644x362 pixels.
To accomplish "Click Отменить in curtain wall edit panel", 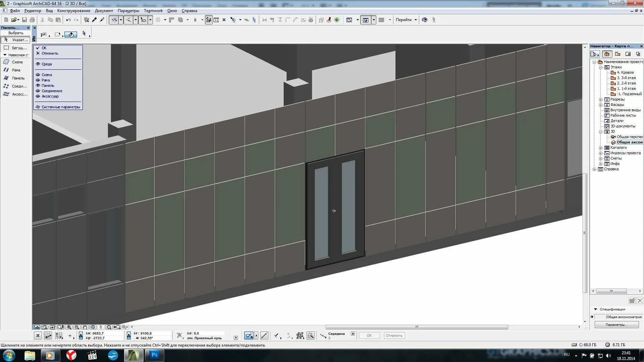I will [50, 53].
